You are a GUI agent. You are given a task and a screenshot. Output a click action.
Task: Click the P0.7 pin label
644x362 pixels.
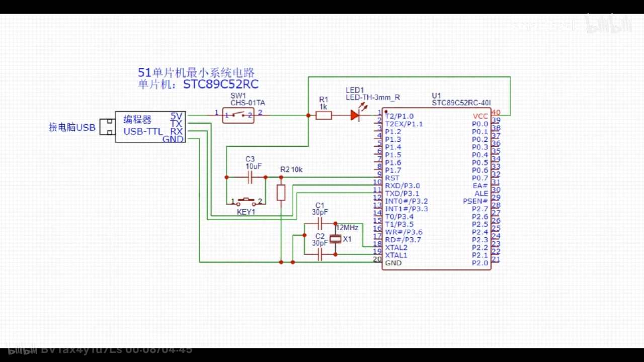pyautogui.click(x=480, y=178)
